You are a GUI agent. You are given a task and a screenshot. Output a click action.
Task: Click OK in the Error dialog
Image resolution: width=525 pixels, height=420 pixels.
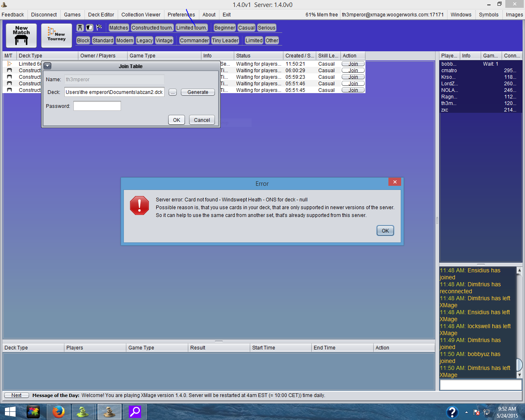click(385, 231)
